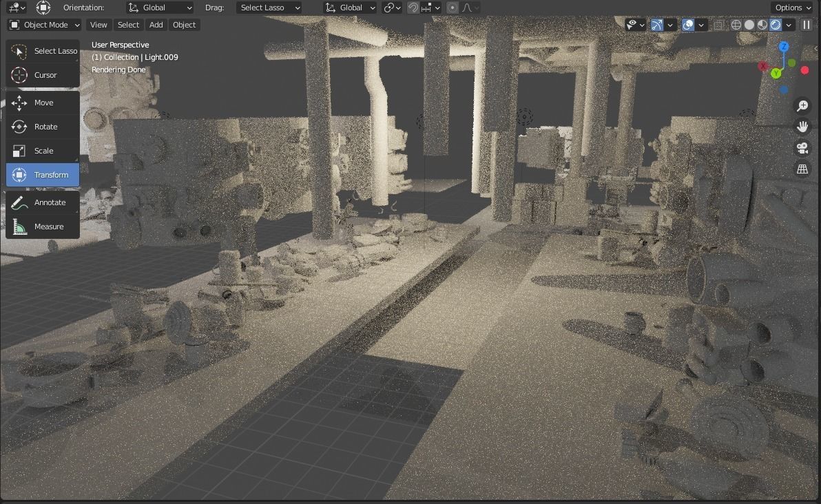Activate the Cursor tool

[43, 75]
